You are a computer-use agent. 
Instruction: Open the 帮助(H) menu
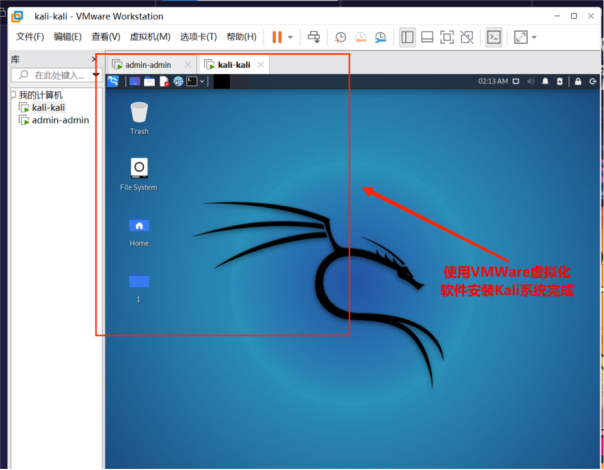coord(242,37)
